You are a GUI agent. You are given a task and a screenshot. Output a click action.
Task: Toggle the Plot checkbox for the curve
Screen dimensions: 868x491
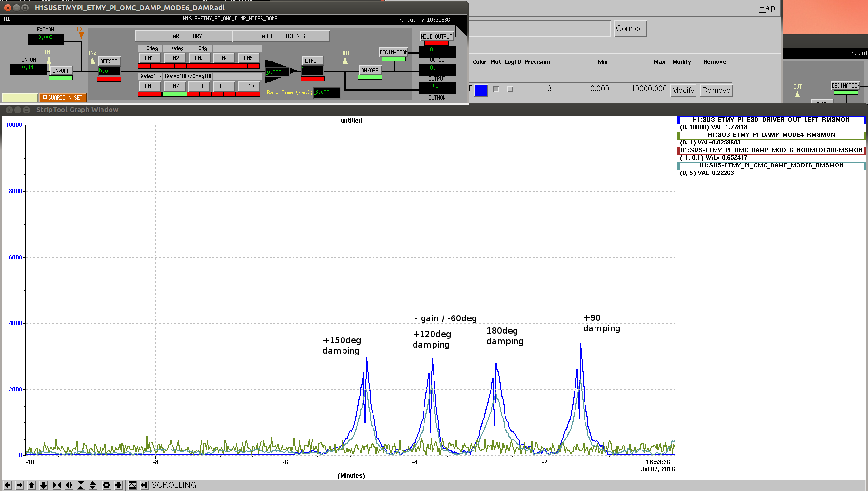tap(496, 89)
